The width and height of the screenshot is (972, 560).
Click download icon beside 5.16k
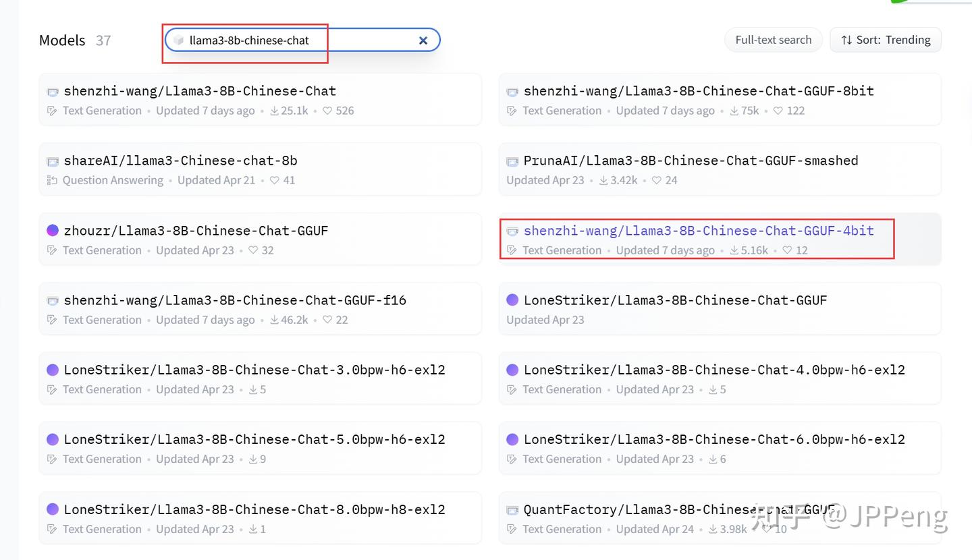click(734, 250)
